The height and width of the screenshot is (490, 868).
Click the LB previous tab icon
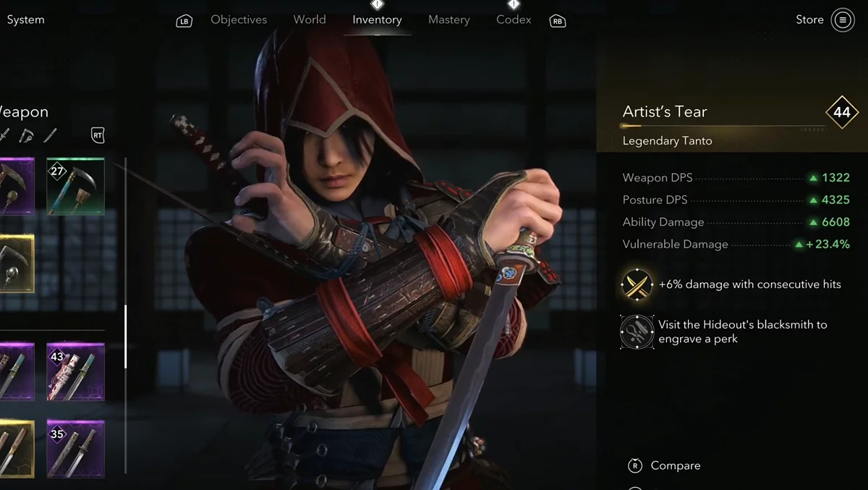184,21
